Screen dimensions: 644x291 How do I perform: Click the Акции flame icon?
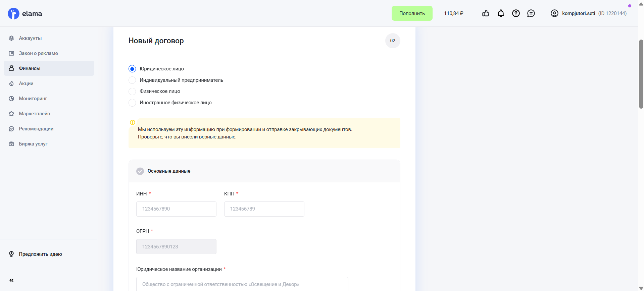point(11,83)
